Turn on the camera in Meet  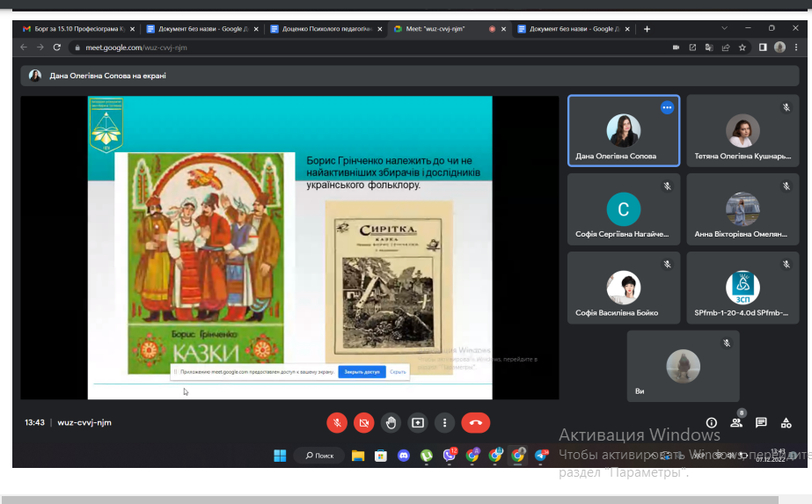(363, 422)
